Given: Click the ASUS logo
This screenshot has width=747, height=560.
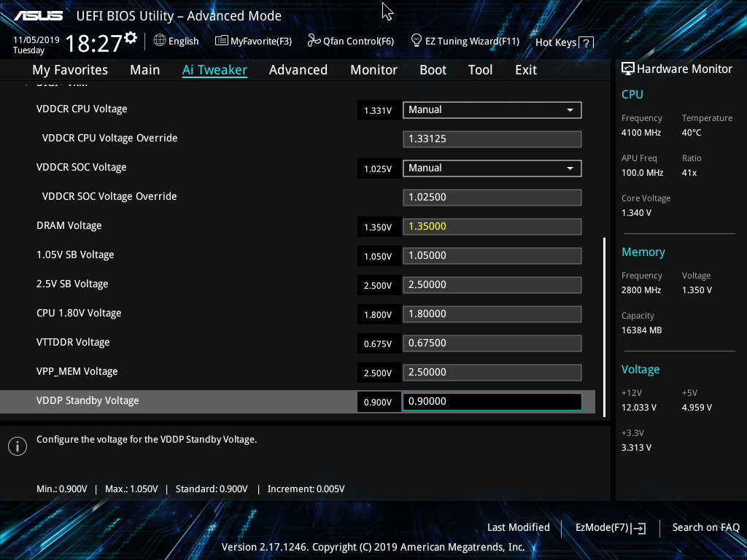Looking at the screenshot, I should [x=38, y=16].
